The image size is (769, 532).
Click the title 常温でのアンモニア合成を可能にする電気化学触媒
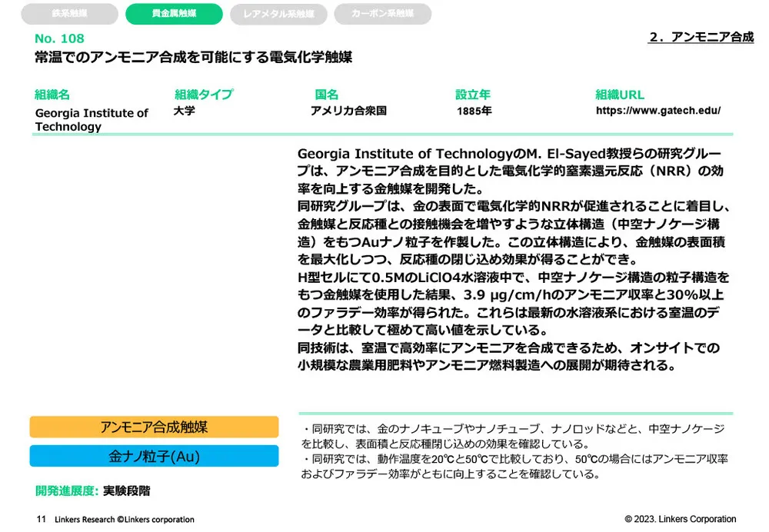193,57
